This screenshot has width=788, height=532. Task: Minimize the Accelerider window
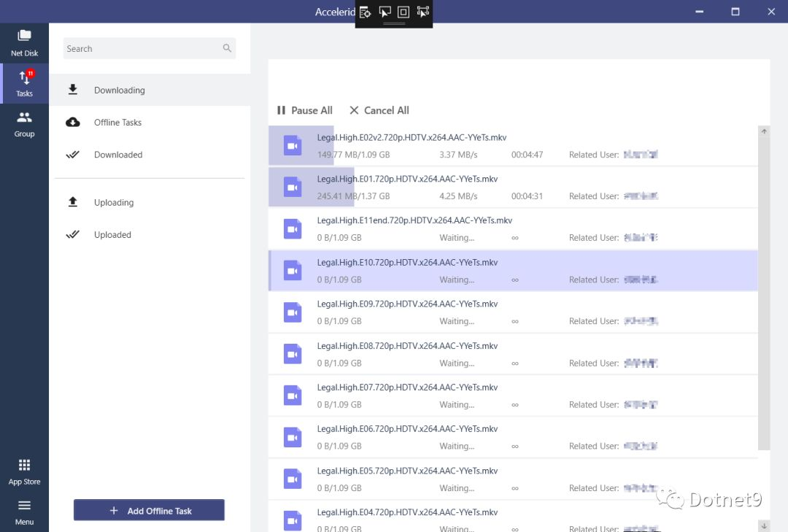point(699,12)
